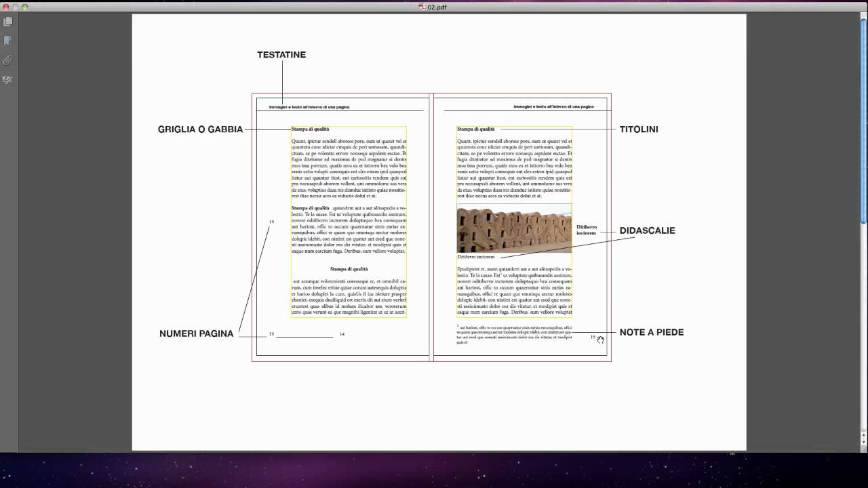Click the right page header 'Immagini e testo'
The width and height of the screenshot is (868, 488).
(x=553, y=106)
